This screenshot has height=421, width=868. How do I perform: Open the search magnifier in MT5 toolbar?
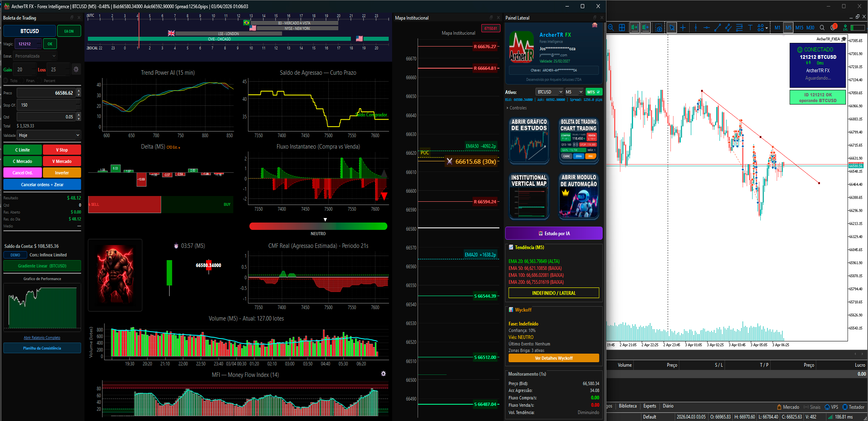822,28
